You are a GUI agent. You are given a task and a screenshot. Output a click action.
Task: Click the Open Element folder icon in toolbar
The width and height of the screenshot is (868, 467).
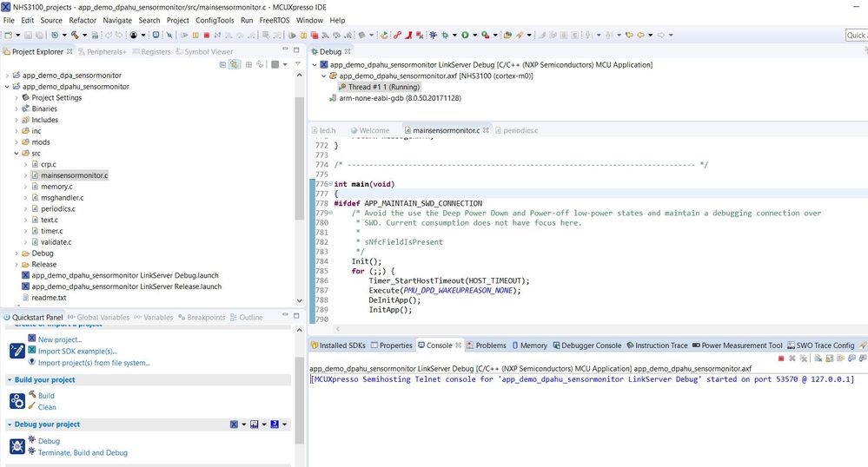[507, 35]
